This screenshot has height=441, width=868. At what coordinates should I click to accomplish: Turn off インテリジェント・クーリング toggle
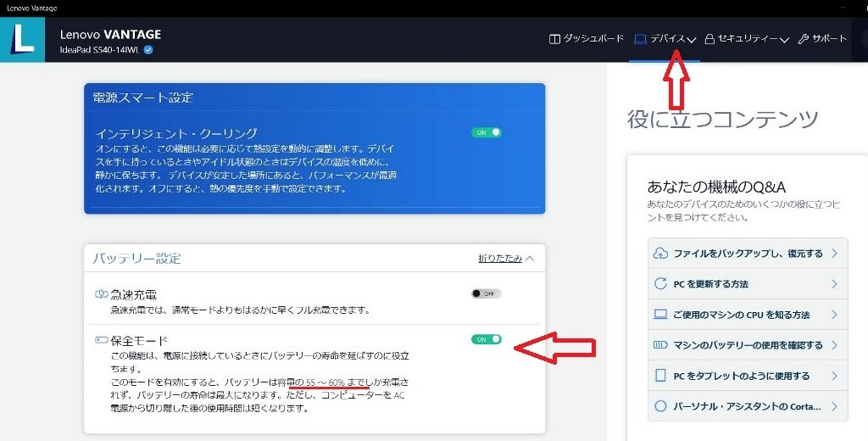coord(486,132)
